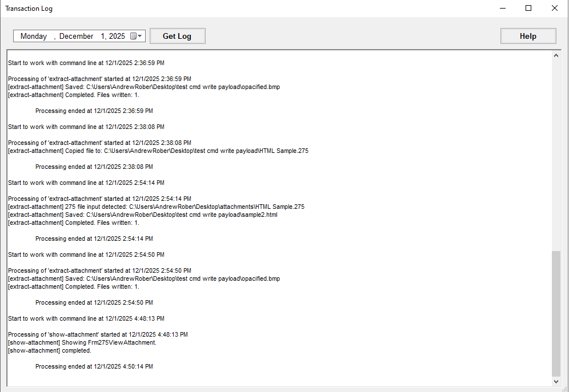Click line 'Start to work with command line at 12/1/2025 2:38:08 PM'

coord(86,127)
